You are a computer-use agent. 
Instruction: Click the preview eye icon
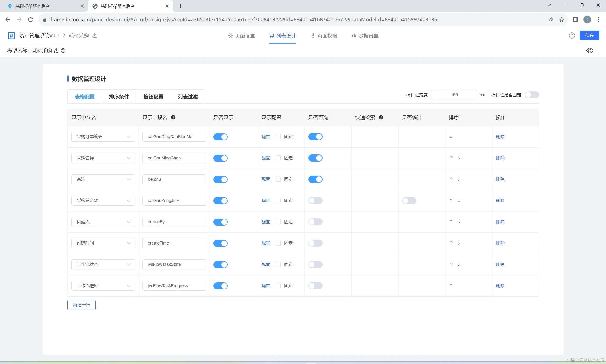click(x=590, y=51)
